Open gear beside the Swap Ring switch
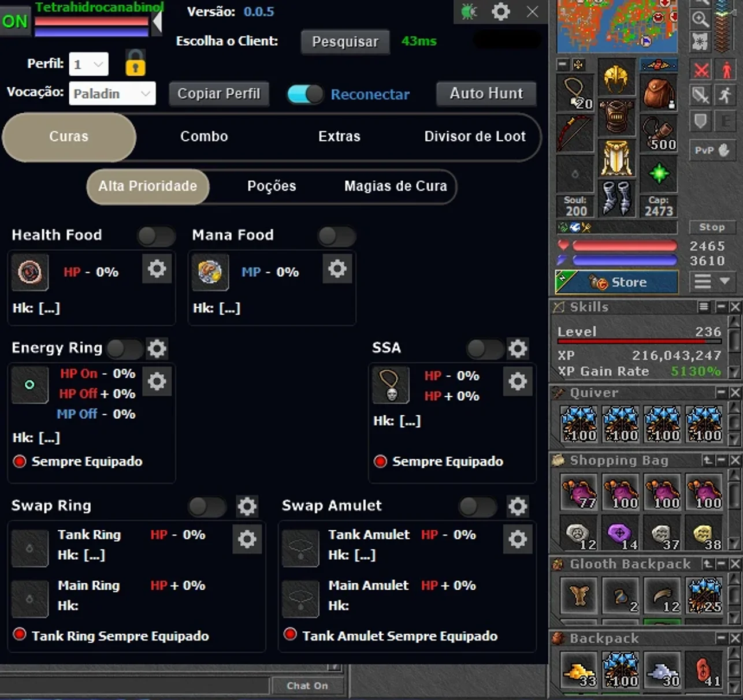Image resolution: width=743 pixels, height=700 pixels. click(247, 507)
